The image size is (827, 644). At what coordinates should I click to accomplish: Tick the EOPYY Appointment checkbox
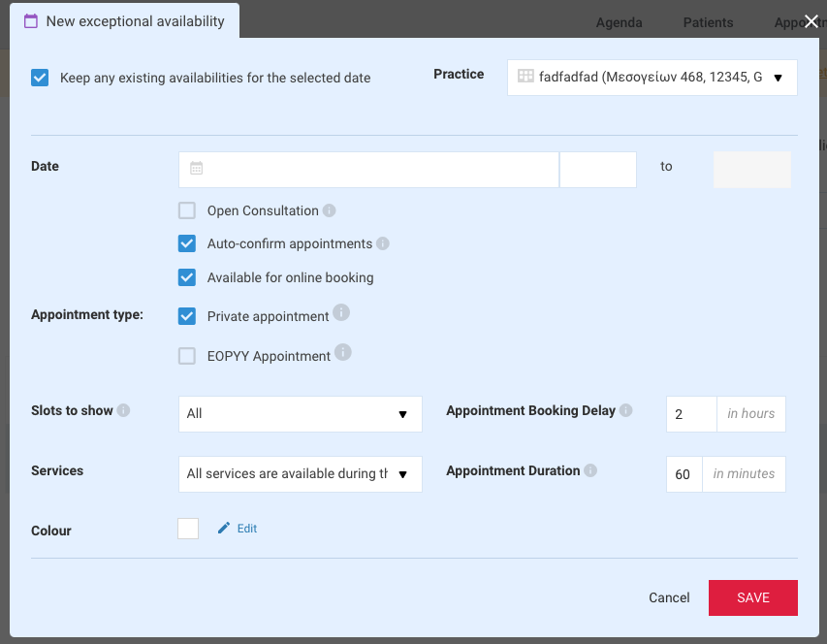coord(187,356)
